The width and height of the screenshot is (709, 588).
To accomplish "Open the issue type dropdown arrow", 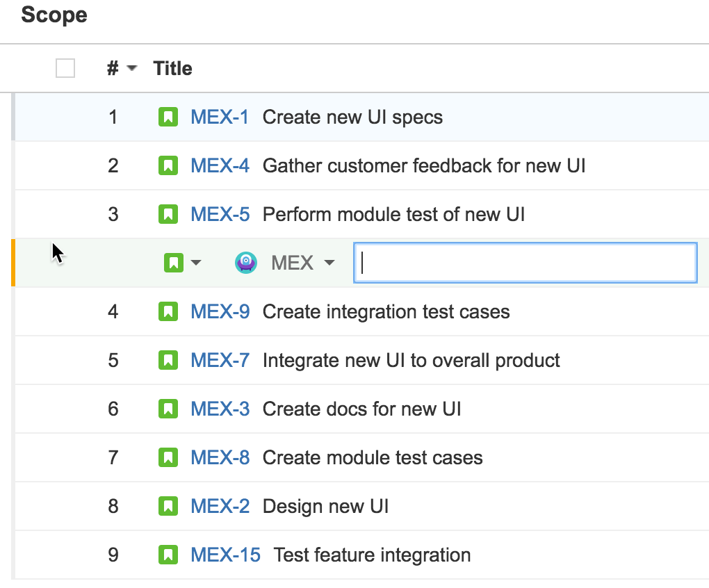I will 196,263.
